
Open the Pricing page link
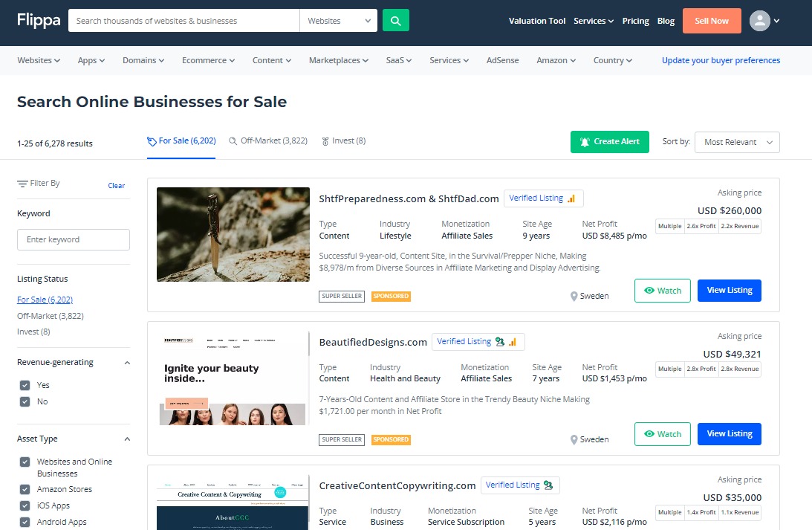[x=635, y=21]
